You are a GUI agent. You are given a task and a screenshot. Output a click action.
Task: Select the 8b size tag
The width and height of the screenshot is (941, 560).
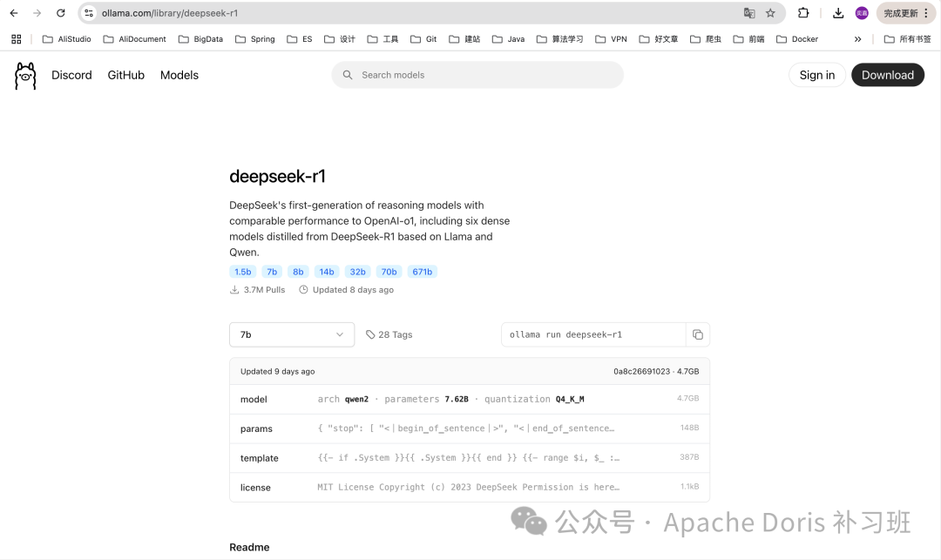298,272
